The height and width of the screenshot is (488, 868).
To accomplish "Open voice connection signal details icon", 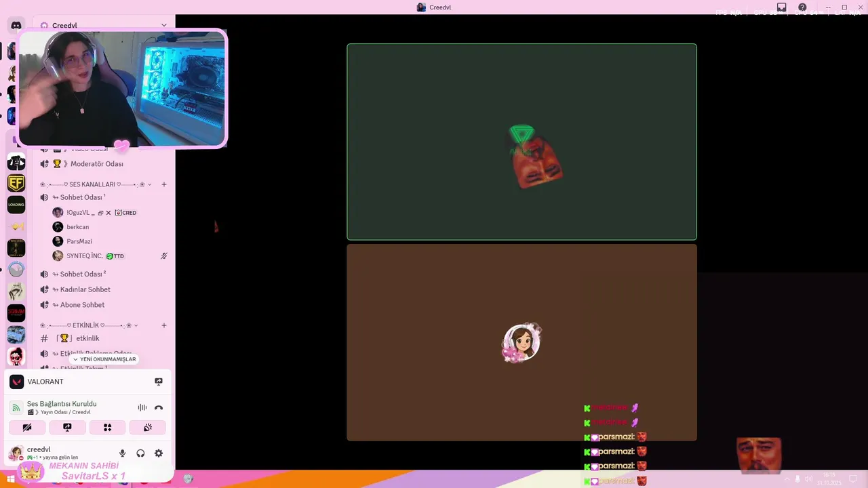I will (16, 407).
